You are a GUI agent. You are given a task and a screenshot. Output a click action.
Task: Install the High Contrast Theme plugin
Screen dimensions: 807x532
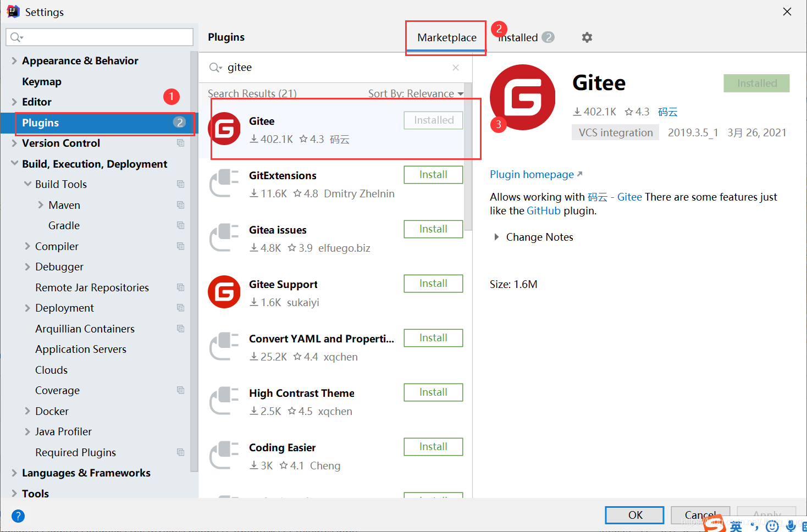click(x=433, y=392)
